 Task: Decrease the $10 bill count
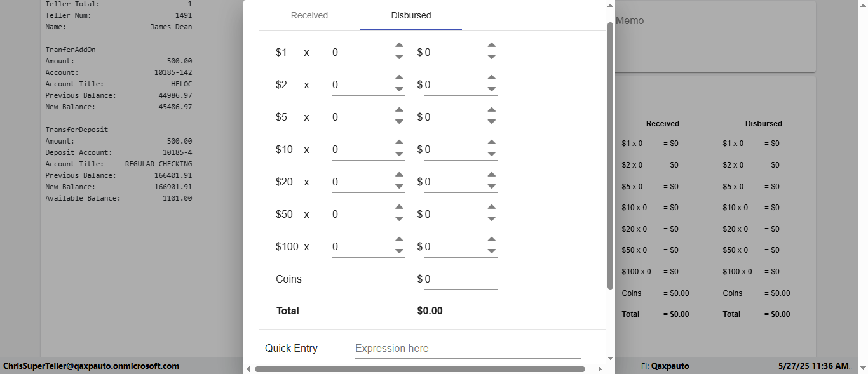pyautogui.click(x=399, y=154)
